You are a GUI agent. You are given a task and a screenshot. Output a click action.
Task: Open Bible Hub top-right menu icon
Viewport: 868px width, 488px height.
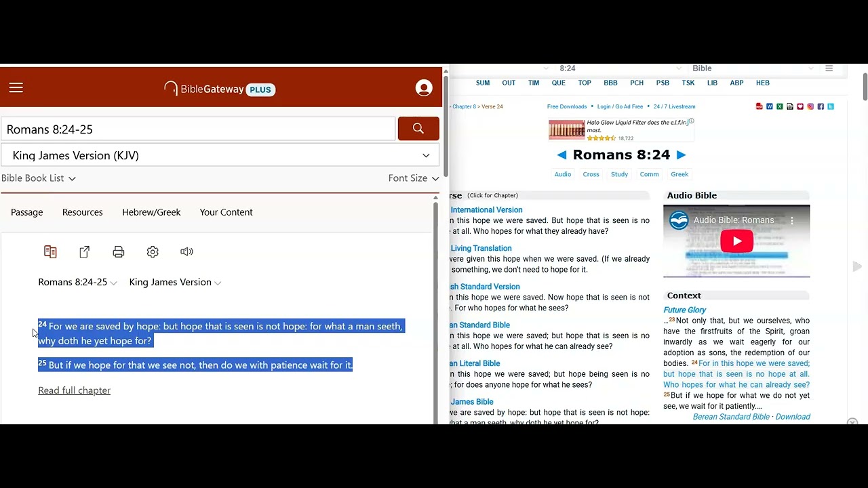[829, 68]
